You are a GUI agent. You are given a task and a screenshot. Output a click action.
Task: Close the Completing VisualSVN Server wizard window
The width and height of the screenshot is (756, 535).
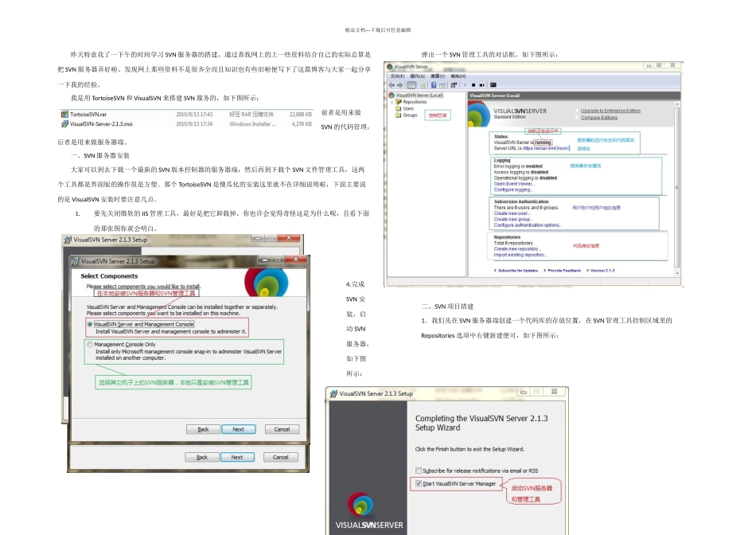[554, 392]
